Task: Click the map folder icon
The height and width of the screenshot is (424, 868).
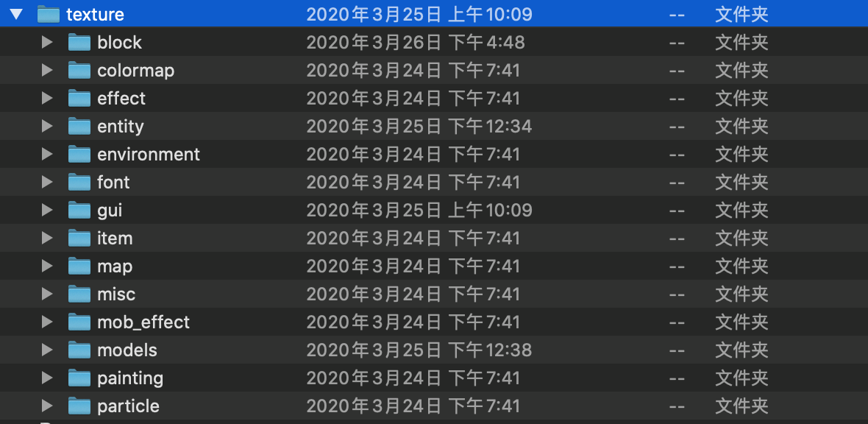Action: point(79,266)
